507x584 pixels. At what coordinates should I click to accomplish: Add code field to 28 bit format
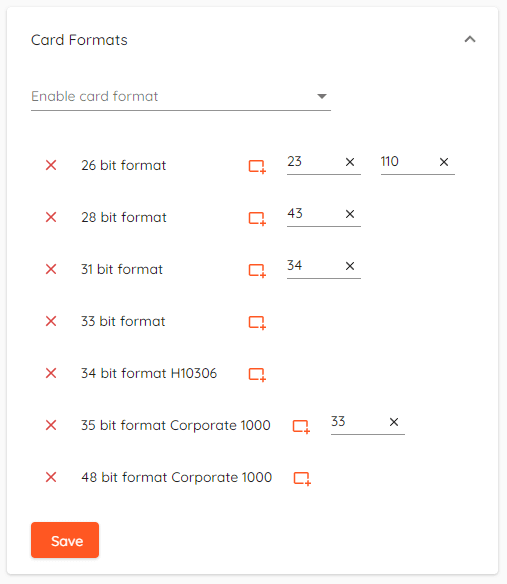pos(257,218)
